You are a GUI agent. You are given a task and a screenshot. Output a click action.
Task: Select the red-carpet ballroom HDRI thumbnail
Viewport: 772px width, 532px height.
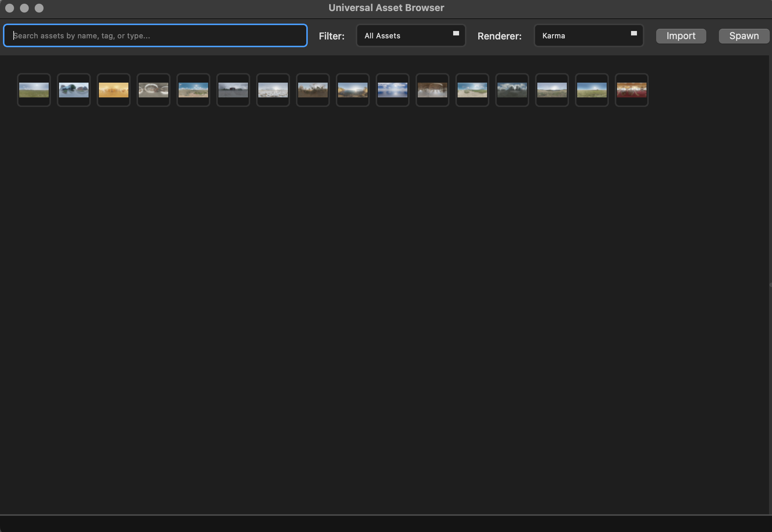[631, 90]
